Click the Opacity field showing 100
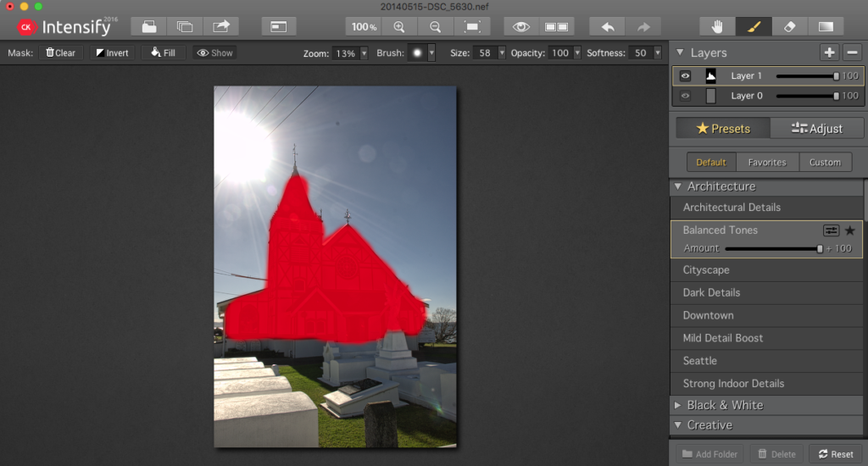Image resolution: width=868 pixels, height=466 pixels. 561,53
